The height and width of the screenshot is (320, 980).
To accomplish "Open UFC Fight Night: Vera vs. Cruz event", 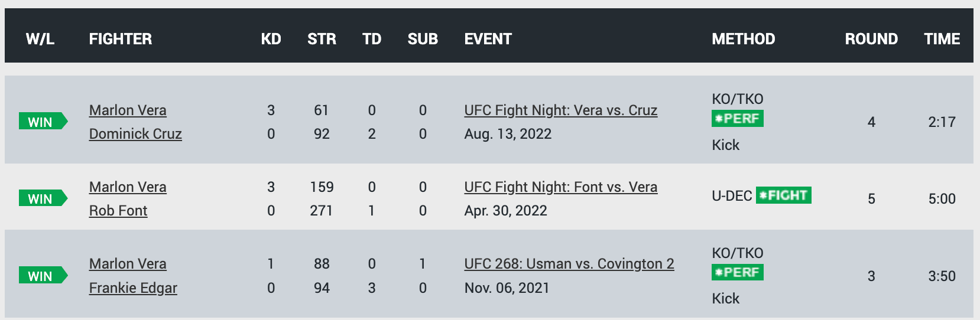I will click(561, 110).
